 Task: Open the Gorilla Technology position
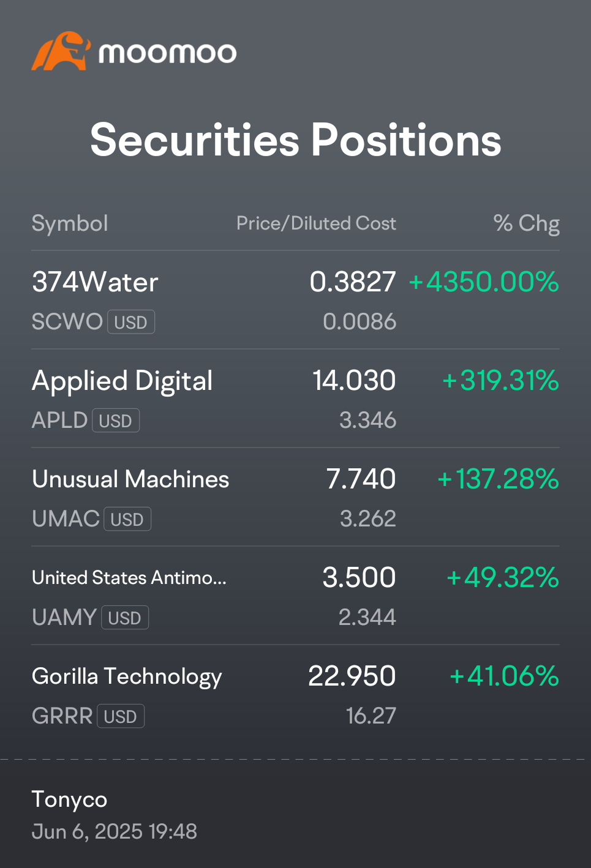[295, 694]
